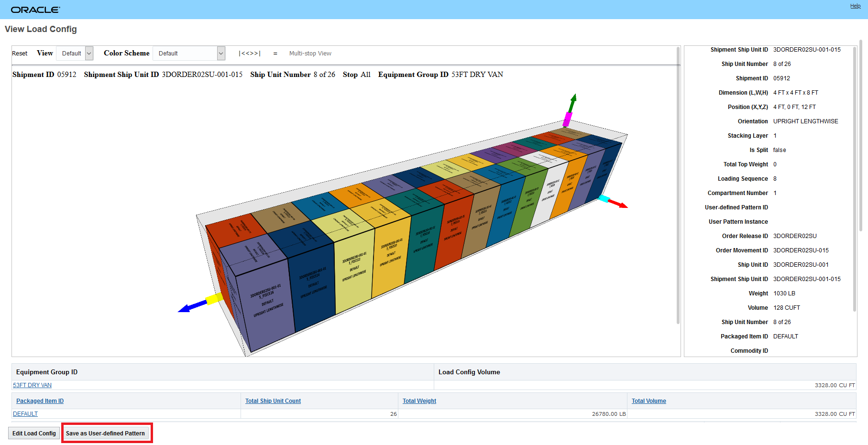Click the Position value 4 FT, 0 FT, 12 FT
Viewport: 868px width, 445px height.
click(794, 107)
